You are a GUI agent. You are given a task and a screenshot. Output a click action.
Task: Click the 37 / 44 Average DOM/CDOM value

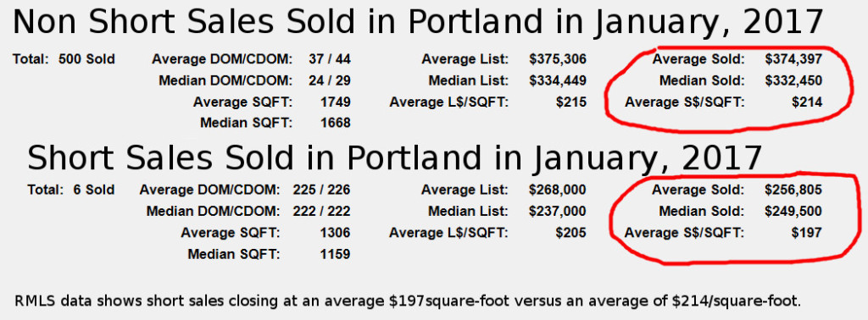pos(330,59)
